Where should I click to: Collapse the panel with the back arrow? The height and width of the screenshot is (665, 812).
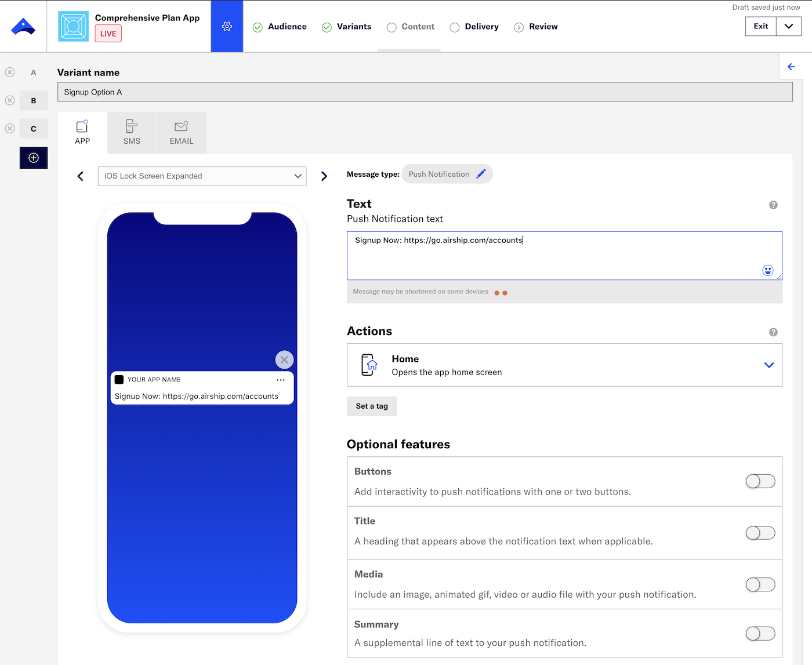click(x=791, y=67)
